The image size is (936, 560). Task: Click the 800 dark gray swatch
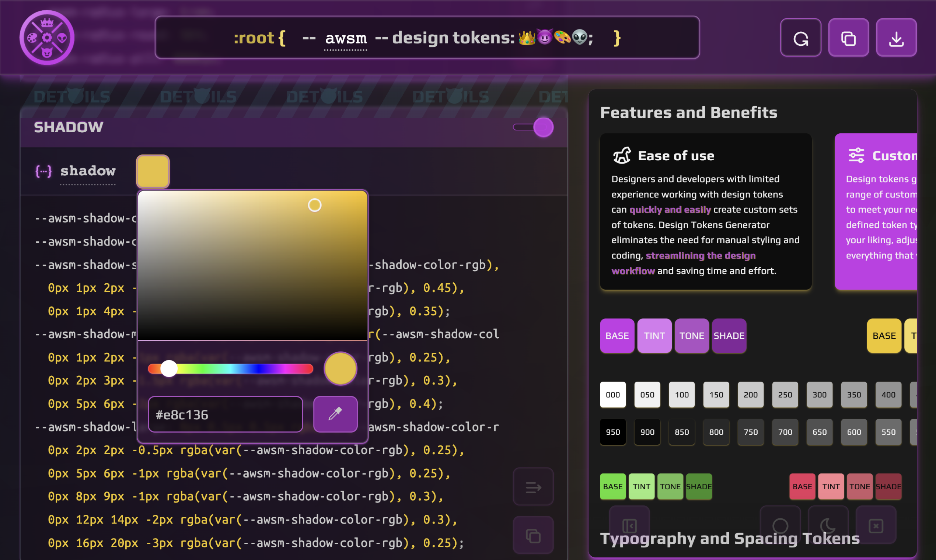pos(716,432)
